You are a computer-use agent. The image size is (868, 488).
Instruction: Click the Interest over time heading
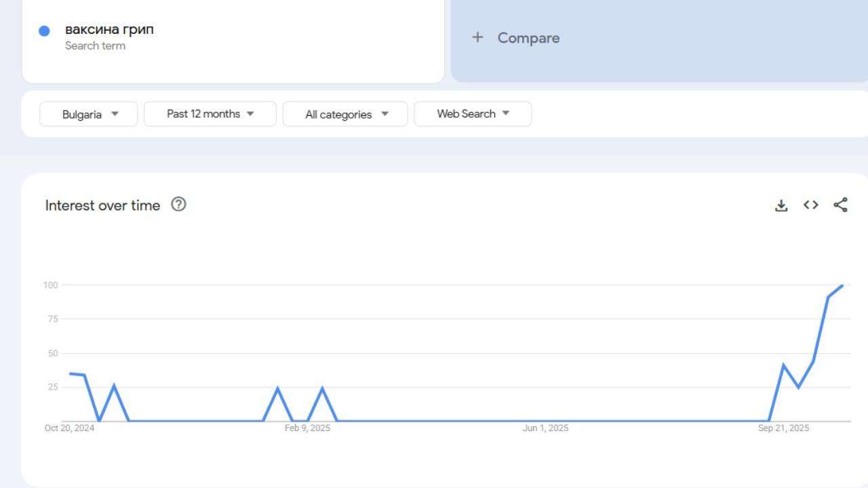pyautogui.click(x=102, y=205)
